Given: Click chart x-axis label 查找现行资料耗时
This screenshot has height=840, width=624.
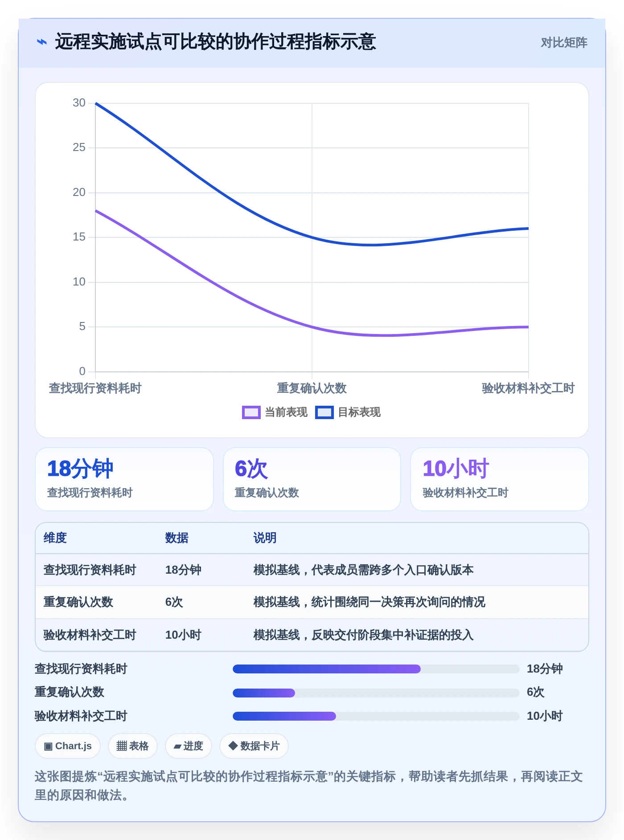Looking at the screenshot, I should [95, 388].
